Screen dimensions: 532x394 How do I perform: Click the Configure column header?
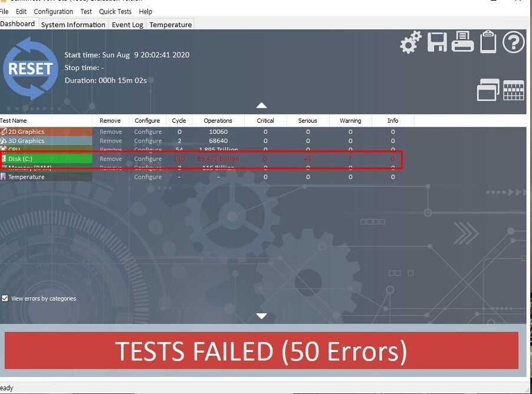click(x=147, y=120)
